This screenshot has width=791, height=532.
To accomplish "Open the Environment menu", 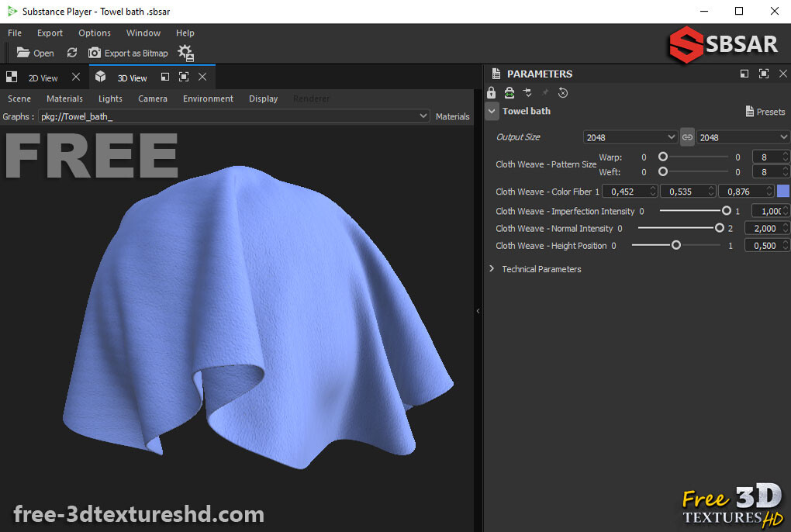I will (209, 98).
